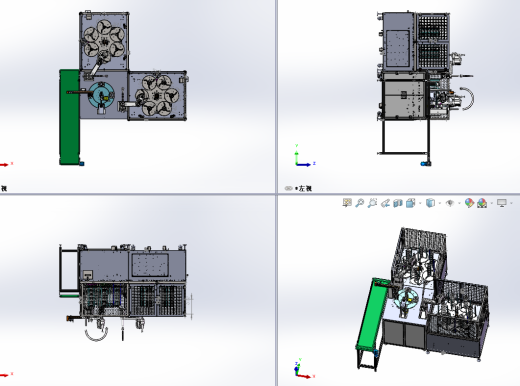Open the View Settings dropdown arrow
The image size is (520, 386).
[x=511, y=203]
